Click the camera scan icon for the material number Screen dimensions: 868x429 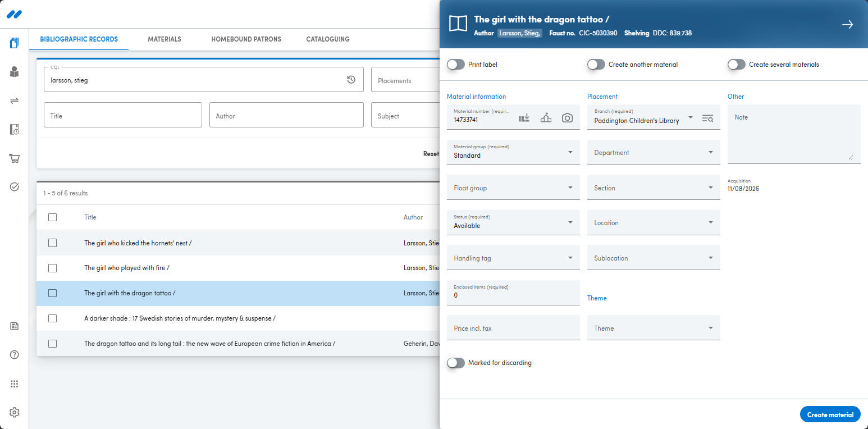point(568,118)
